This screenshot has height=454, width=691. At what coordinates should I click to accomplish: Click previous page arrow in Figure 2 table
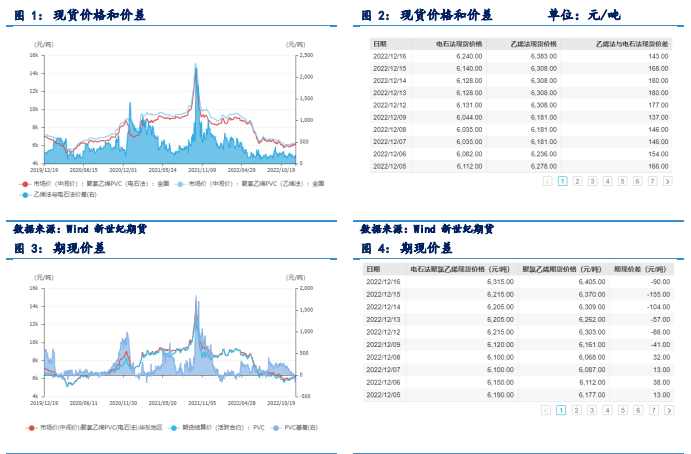(547, 181)
